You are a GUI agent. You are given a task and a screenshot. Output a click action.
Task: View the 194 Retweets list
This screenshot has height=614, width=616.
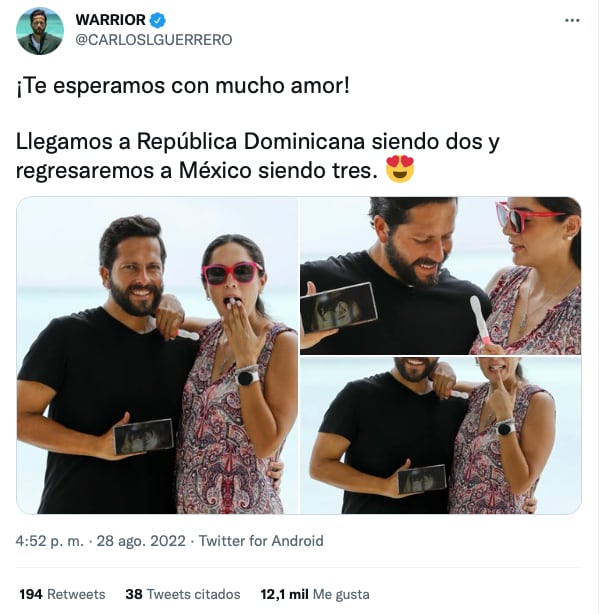click(62, 594)
